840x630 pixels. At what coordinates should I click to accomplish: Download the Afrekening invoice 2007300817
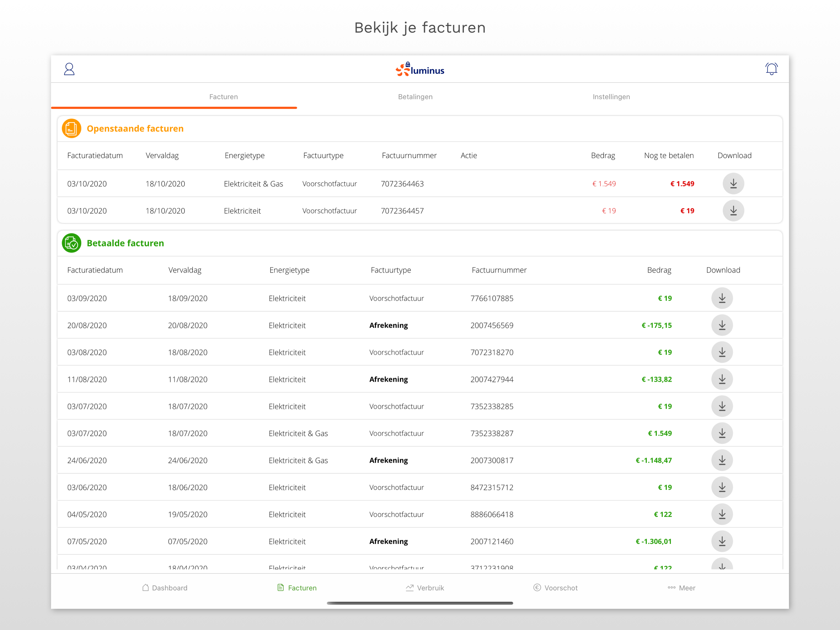point(722,461)
